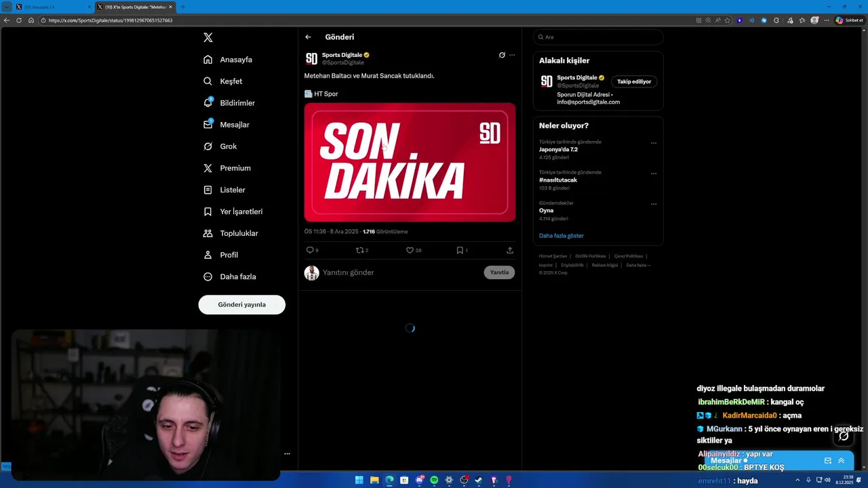The width and height of the screenshot is (868, 488).
Task: Close the Sports Digitale browser tab
Action: coord(170,7)
